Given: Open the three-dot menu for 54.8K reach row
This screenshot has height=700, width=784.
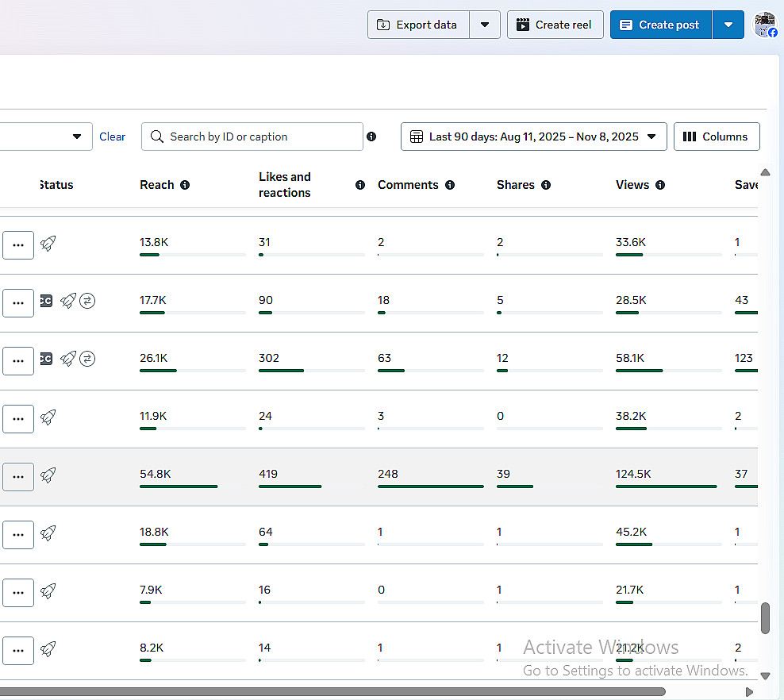Looking at the screenshot, I should point(18,477).
